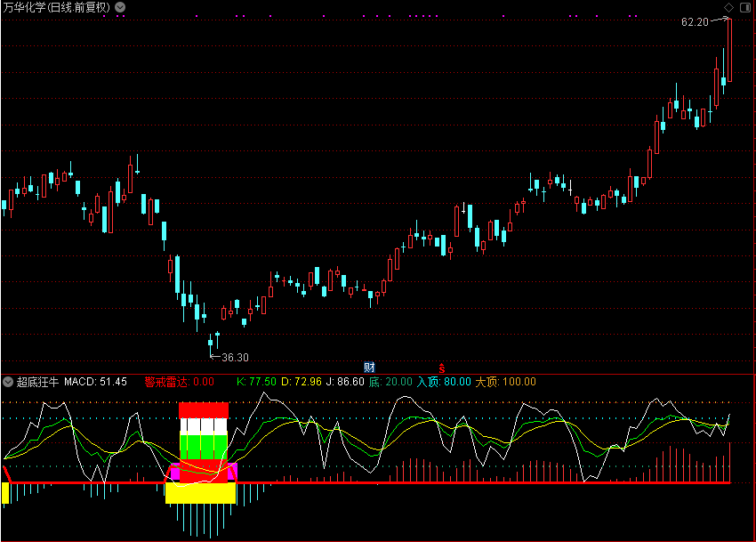Click the 入顶: 80.00 label
The height and width of the screenshot is (542, 756).
pyautogui.click(x=444, y=382)
